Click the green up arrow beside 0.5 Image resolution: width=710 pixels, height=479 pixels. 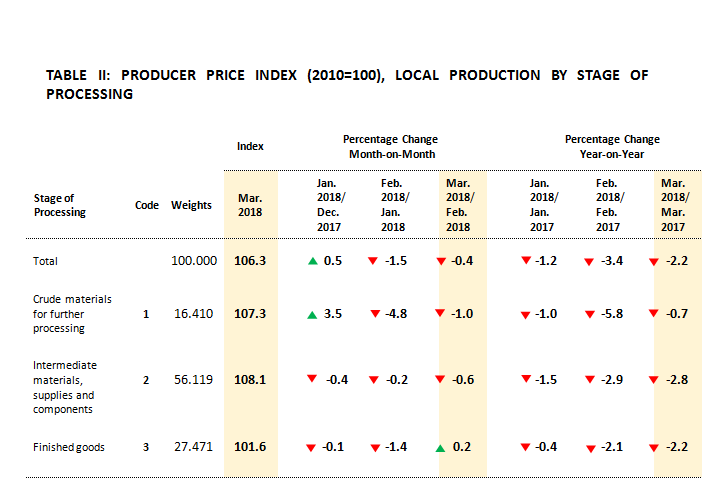point(312,261)
